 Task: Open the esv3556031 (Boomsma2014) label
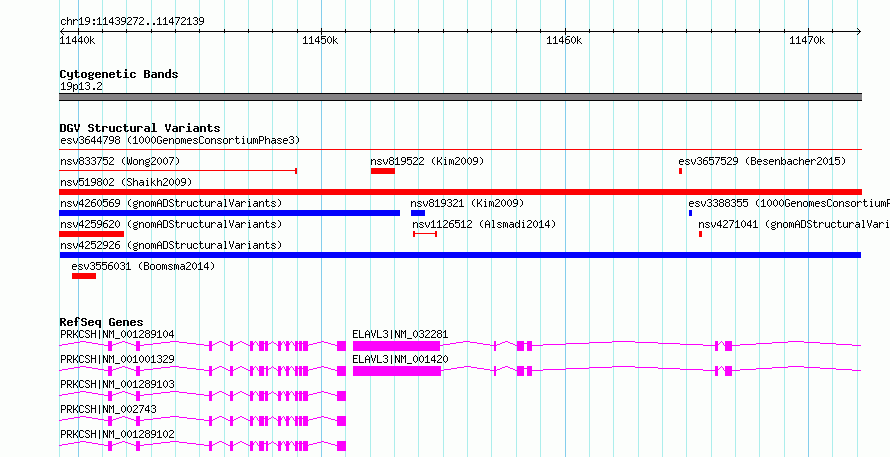click(x=143, y=266)
